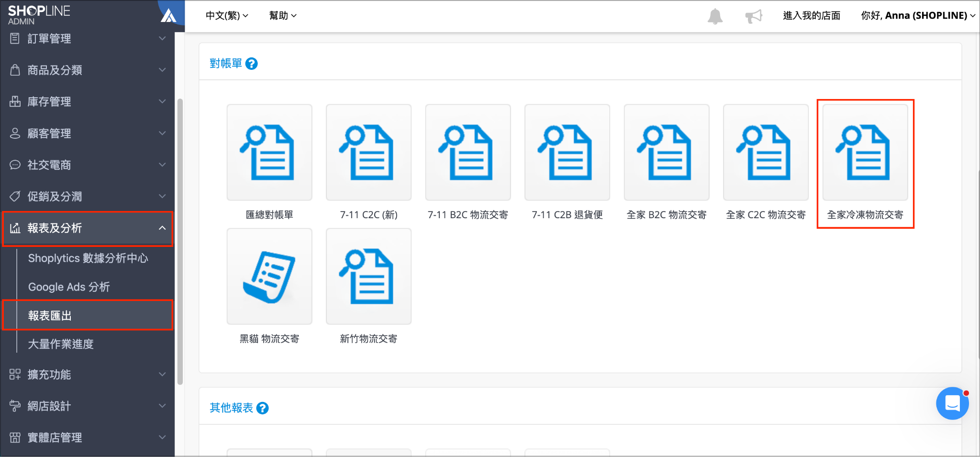Screen dimensions: 980x457
Task: Open the chat support bubble
Action: pyautogui.click(x=952, y=403)
